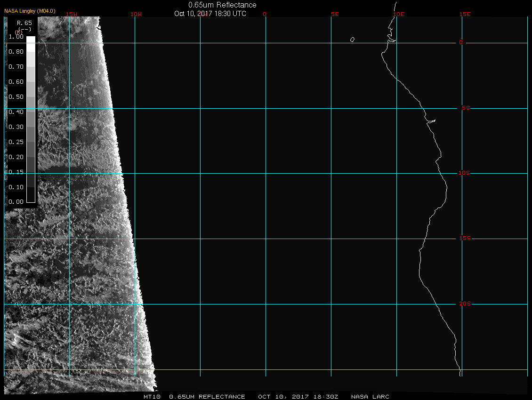
Task: Click the 10S latitude label
Action: pyautogui.click(x=464, y=173)
